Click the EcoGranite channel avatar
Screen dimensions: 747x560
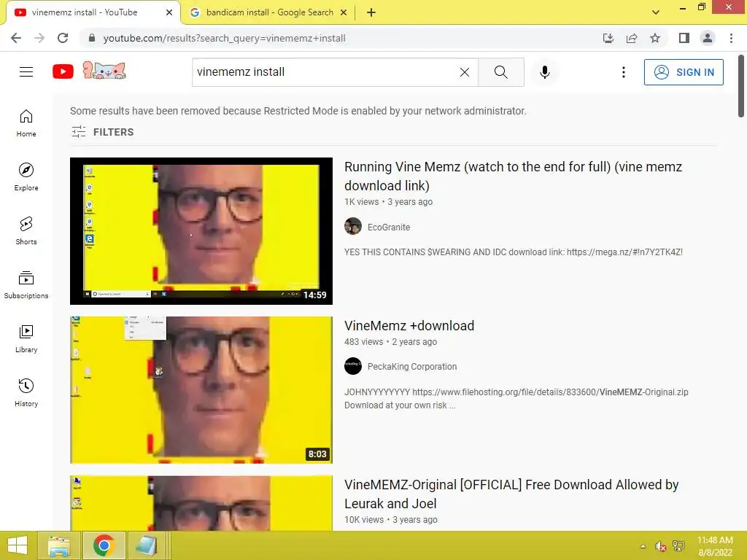[353, 226]
